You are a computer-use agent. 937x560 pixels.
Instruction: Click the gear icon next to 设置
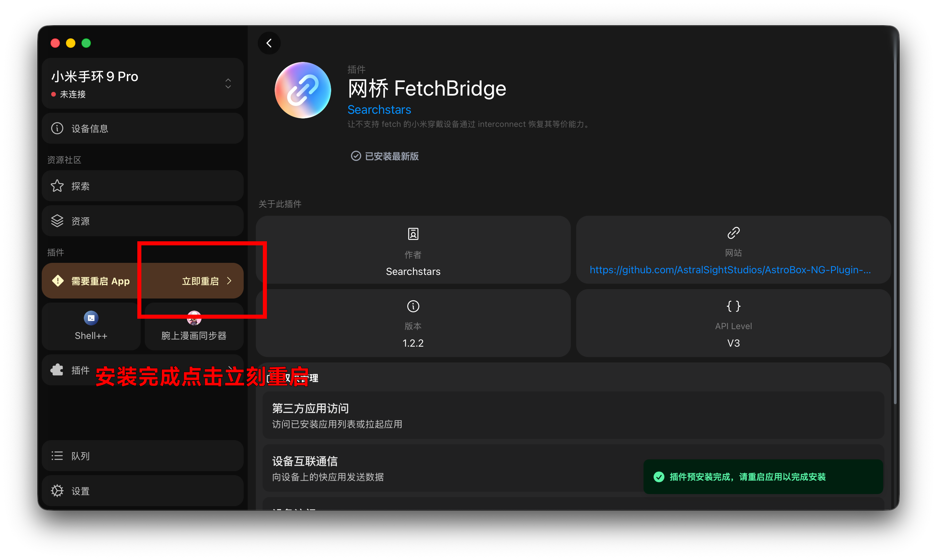[57, 491]
